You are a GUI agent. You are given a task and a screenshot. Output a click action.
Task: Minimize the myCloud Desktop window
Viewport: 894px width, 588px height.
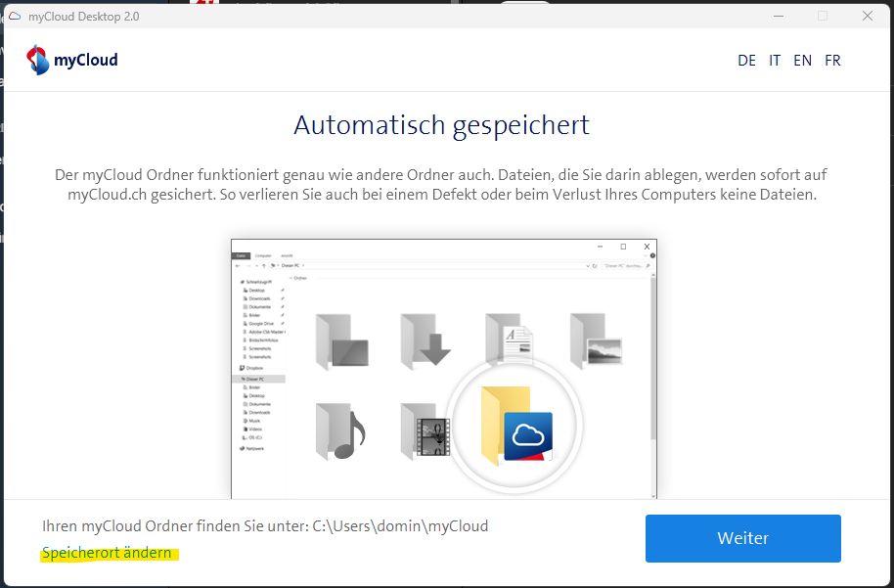(x=778, y=17)
